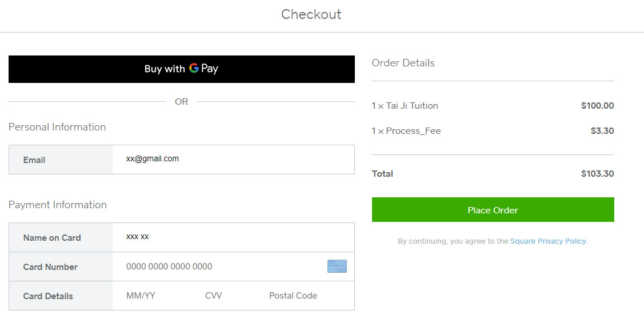Click the Buy with G Pay button
644x322 pixels.
tap(181, 69)
